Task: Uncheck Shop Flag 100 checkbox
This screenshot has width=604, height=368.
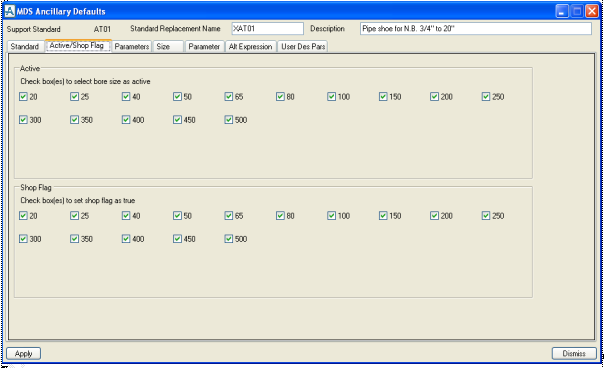Action: coord(332,215)
